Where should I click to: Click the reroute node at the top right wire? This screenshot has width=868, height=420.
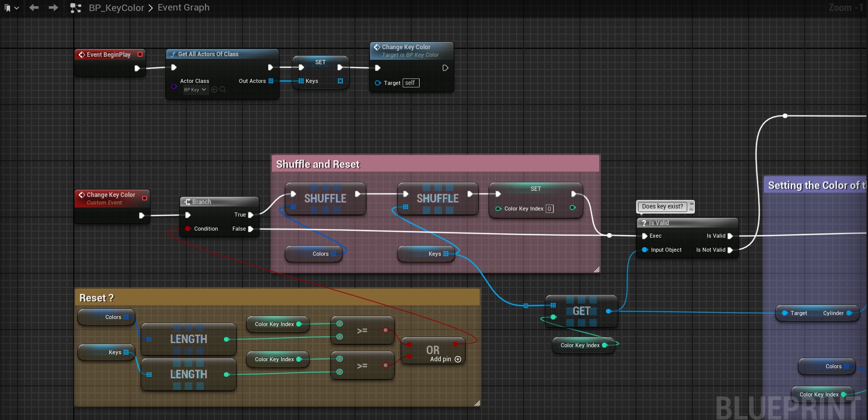[785, 116]
